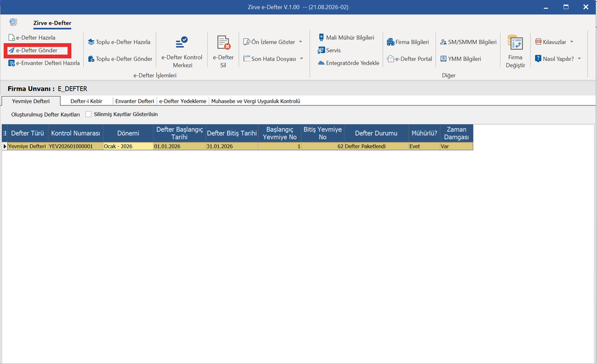Click the Mali Mühür Bilgileri seal icon
The width and height of the screenshot is (597, 364).
(321, 37)
